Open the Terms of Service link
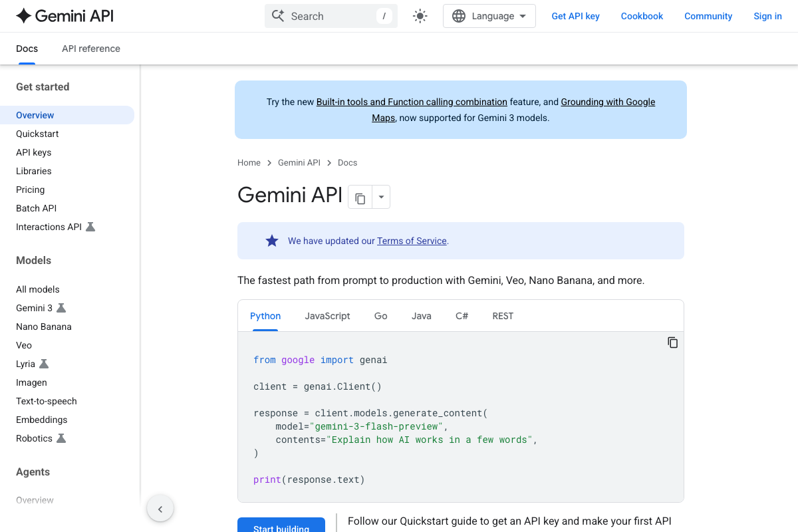798x532 pixels. tap(412, 241)
